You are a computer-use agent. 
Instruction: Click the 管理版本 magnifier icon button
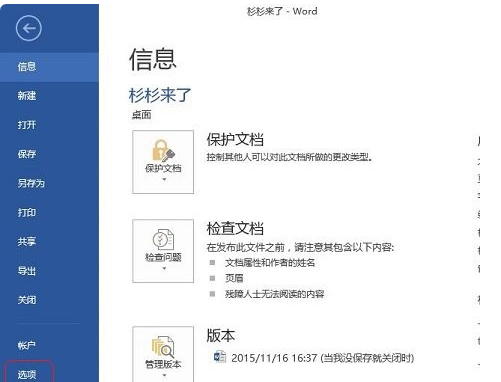coord(163,354)
